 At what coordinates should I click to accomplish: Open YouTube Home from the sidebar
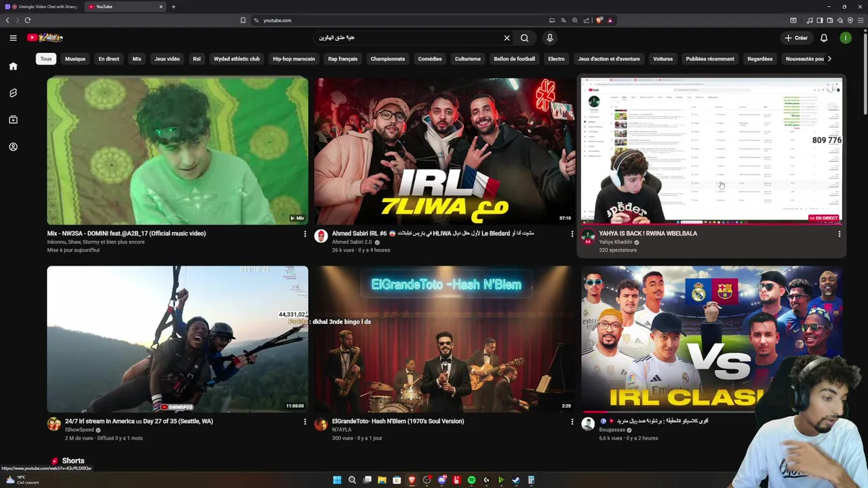[x=13, y=66]
